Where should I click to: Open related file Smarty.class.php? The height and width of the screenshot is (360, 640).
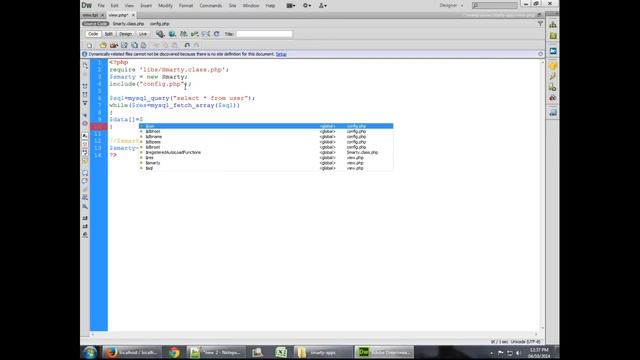128,24
